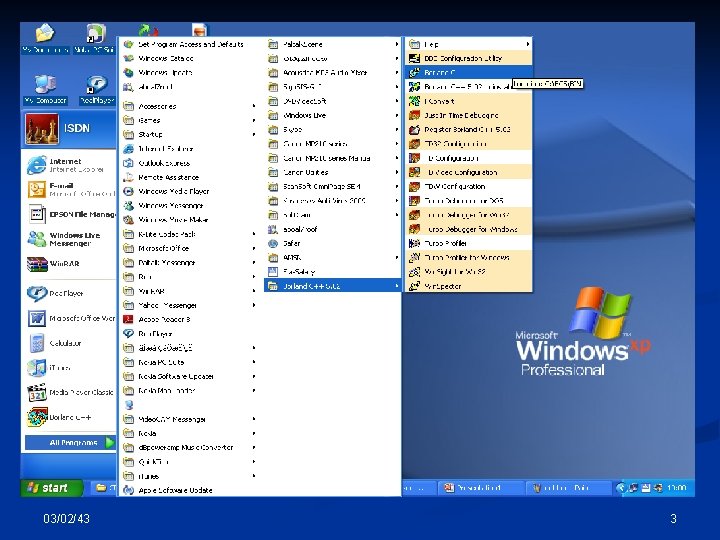Open My Documents desktop icon

pyautogui.click(x=45, y=39)
